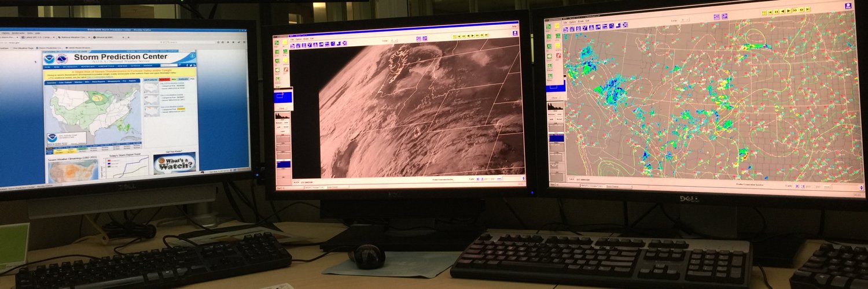Screen dimensions: 868x289
Task: Open first outlook thumbnail under All Products
Action: coord(151,88)
